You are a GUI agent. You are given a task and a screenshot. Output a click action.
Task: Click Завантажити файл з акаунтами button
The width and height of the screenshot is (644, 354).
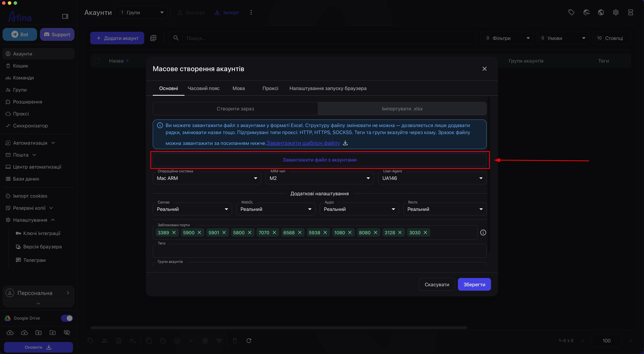(x=319, y=160)
